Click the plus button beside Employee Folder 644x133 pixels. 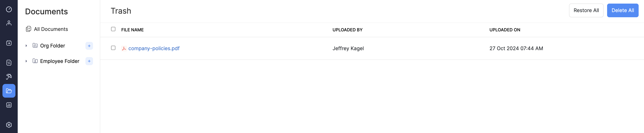click(x=89, y=61)
